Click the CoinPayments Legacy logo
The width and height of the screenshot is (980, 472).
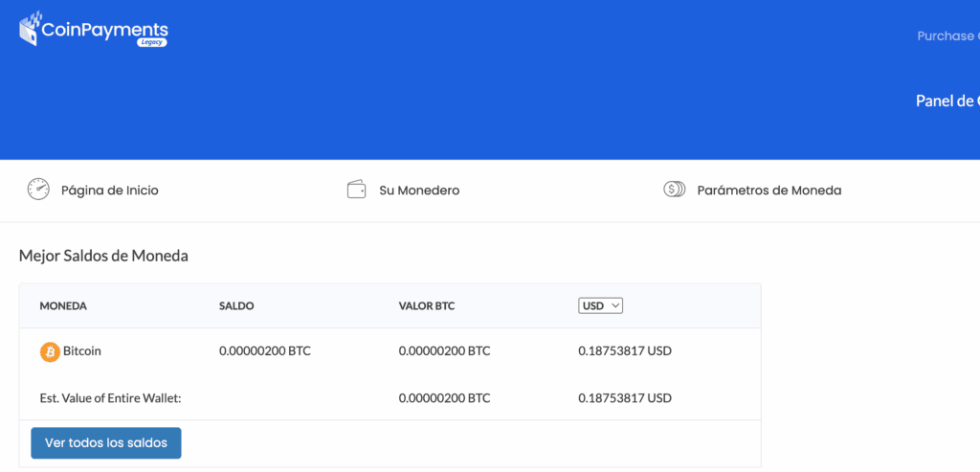94,30
